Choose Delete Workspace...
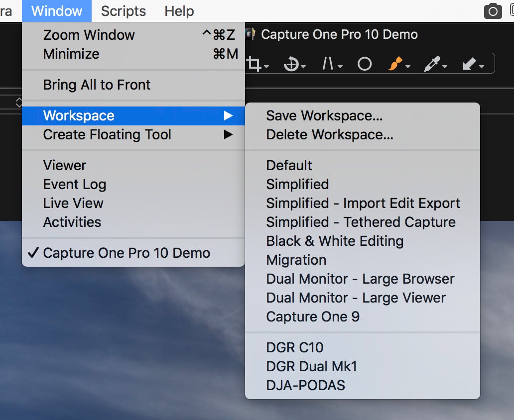This screenshot has width=514, height=420. pos(363,135)
